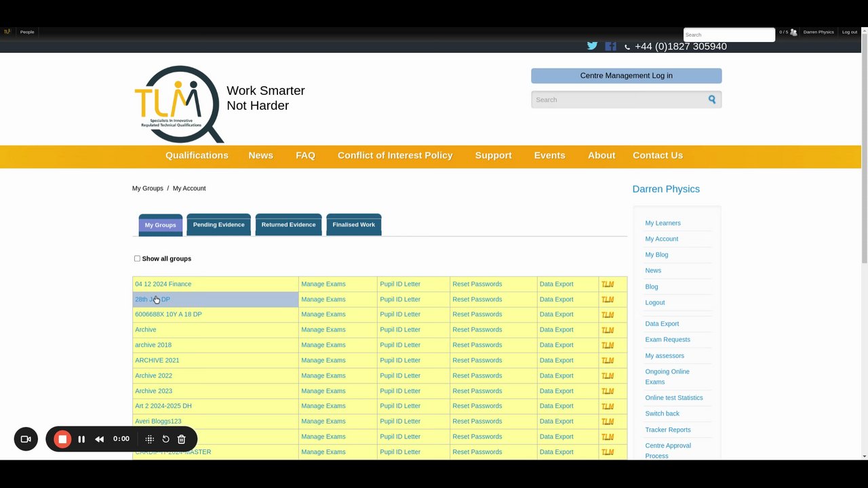
Task: Click Log out in the top admin bar
Action: pos(850,32)
